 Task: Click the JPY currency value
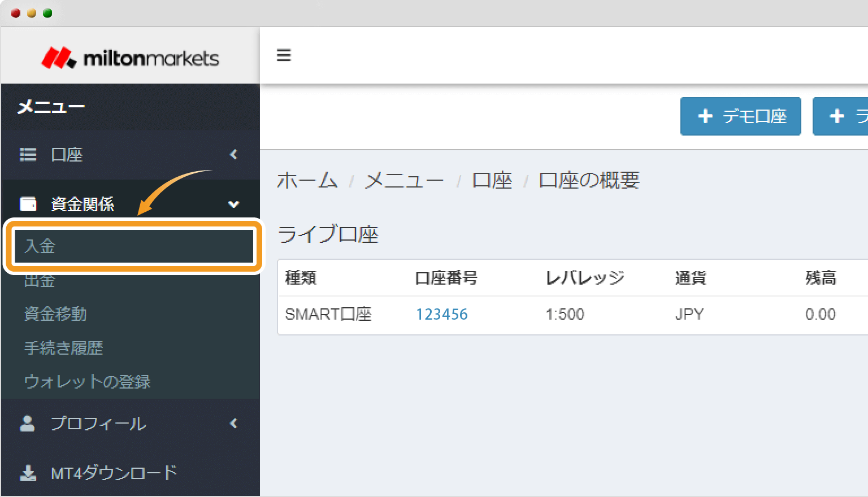click(x=689, y=315)
